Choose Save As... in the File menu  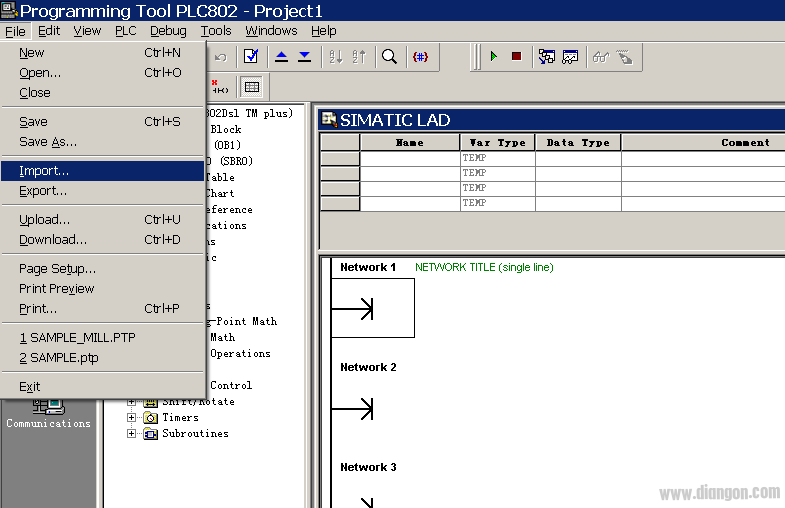(x=102, y=142)
